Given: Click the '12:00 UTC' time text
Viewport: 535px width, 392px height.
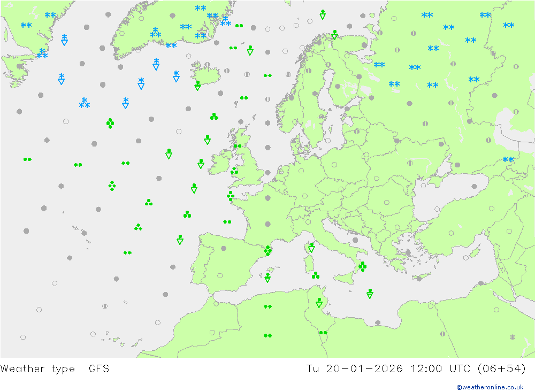Looking at the screenshot, I should (440, 368).
